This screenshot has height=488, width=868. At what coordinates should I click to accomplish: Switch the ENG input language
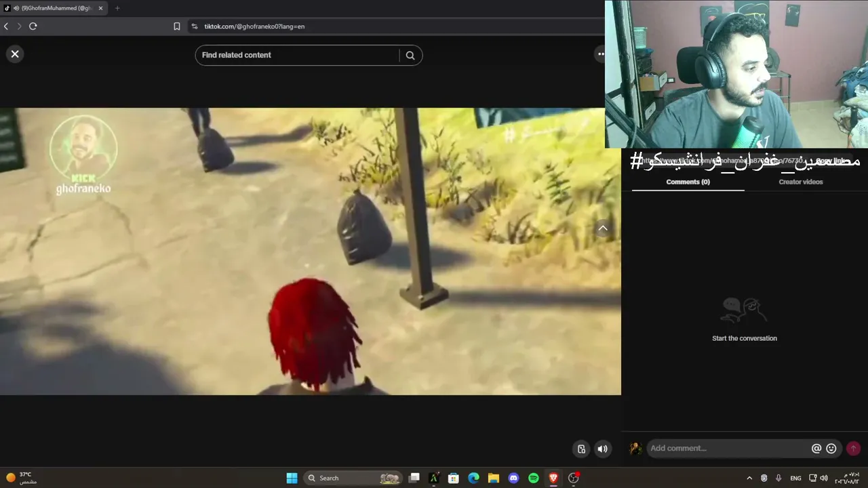(796, 478)
